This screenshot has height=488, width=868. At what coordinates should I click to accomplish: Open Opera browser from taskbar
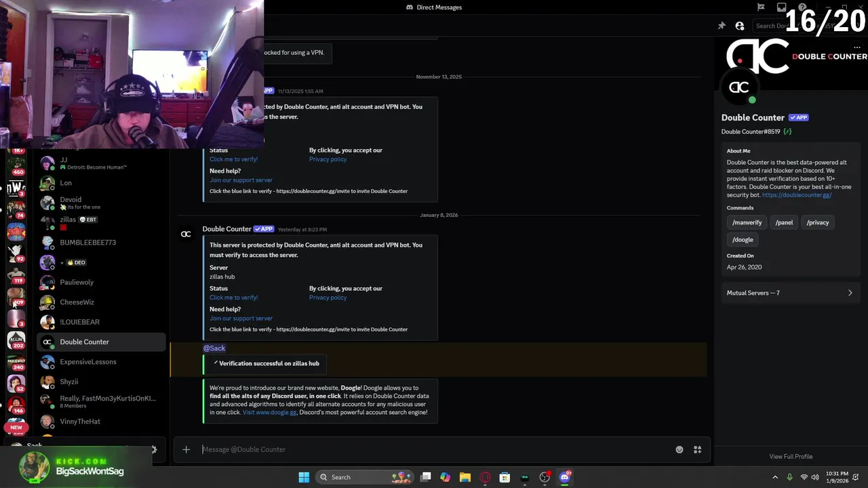[485, 477]
